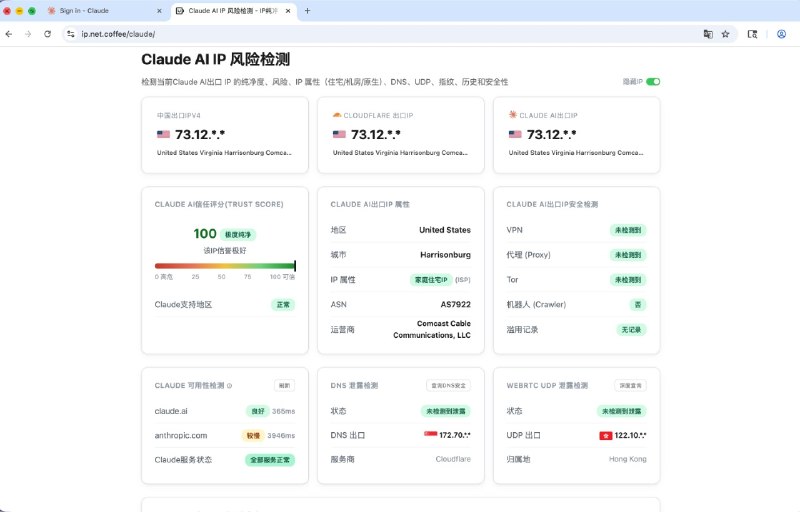Viewport: 800px width, 512px height.
Task: Click the 机器人 (Crawler) 否 badge
Action: (637, 304)
